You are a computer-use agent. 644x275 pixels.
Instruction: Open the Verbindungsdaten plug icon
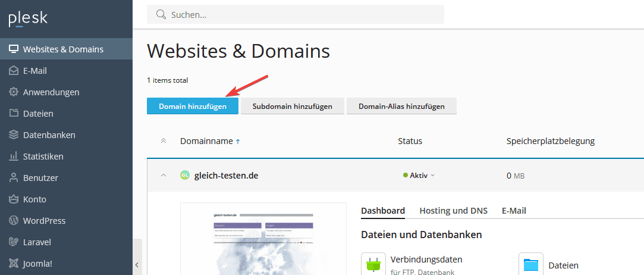[x=373, y=264]
